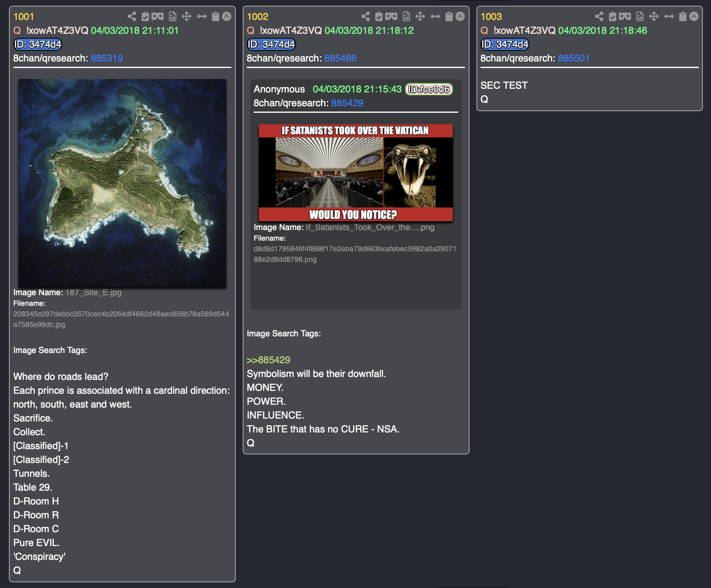Open the island satellite image thumbnail

[122, 183]
